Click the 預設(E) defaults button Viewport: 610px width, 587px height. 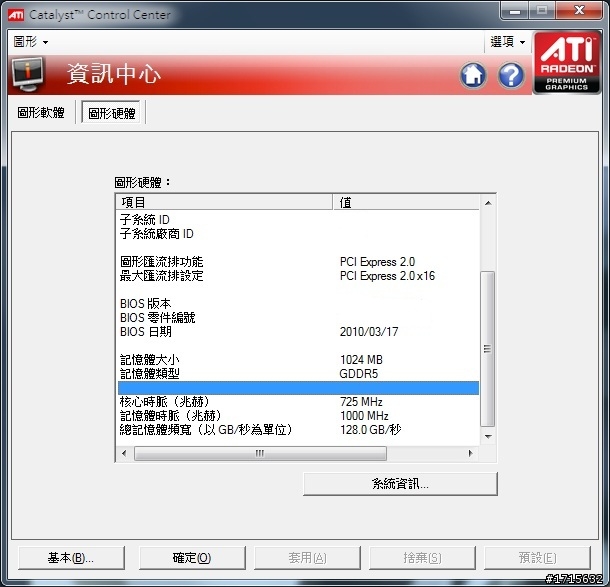click(x=537, y=558)
